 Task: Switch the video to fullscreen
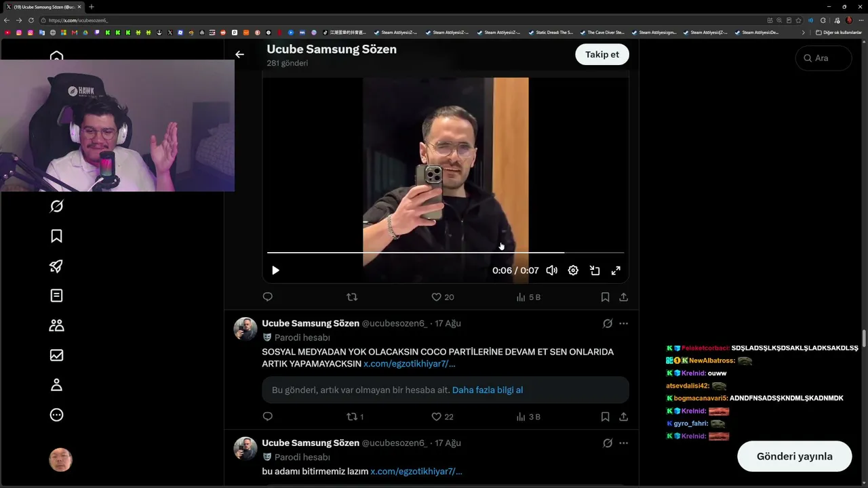pyautogui.click(x=616, y=270)
